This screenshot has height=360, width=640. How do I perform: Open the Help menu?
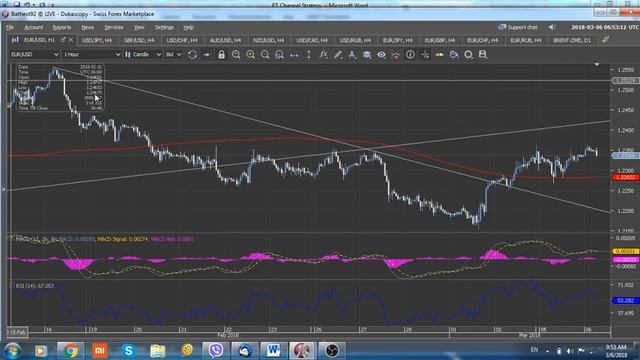[x=188, y=27]
